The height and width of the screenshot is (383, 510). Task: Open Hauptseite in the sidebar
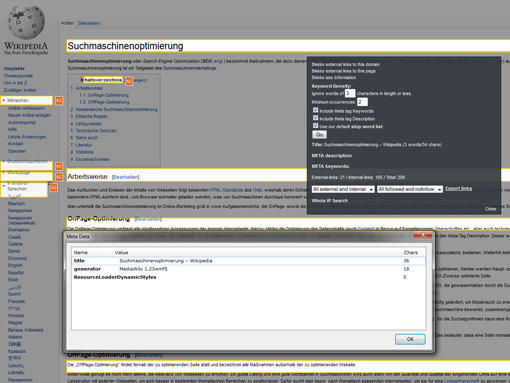[x=14, y=68]
